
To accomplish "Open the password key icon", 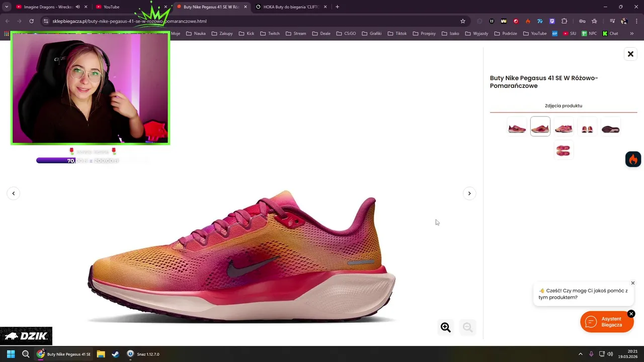I will coord(582,21).
